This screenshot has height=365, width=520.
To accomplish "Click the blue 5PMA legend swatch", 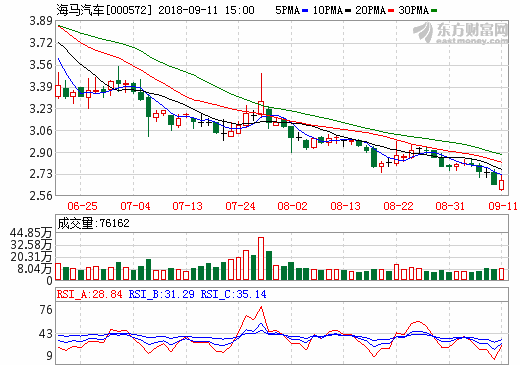I will tap(305, 11).
